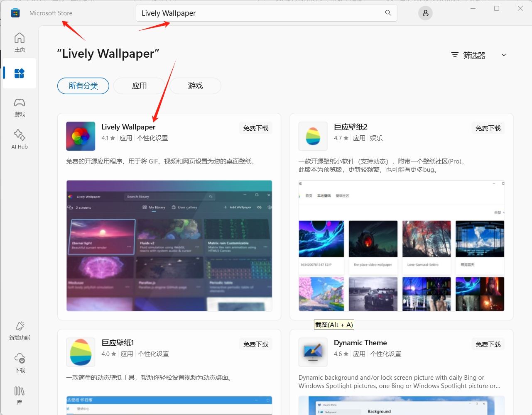Minimize the Microsoft Store window
This screenshot has width=532, height=415.
473,8
